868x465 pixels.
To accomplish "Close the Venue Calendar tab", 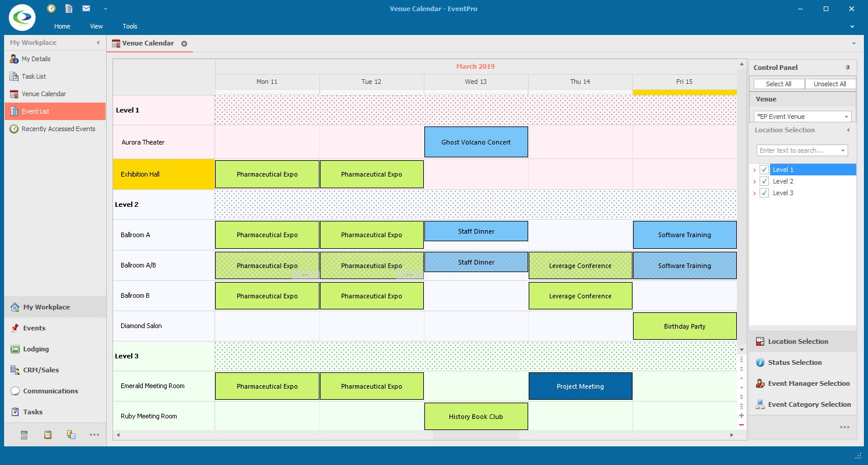I will [x=184, y=44].
